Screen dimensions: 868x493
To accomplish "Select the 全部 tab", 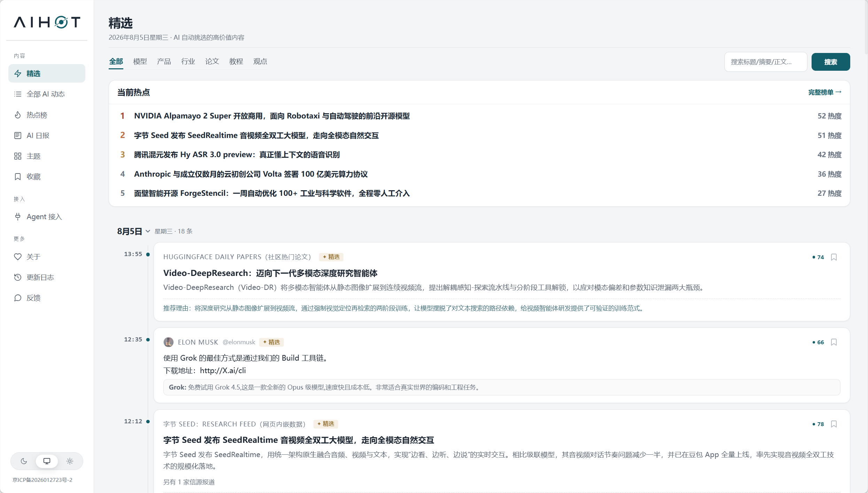I will (x=116, y=62).
